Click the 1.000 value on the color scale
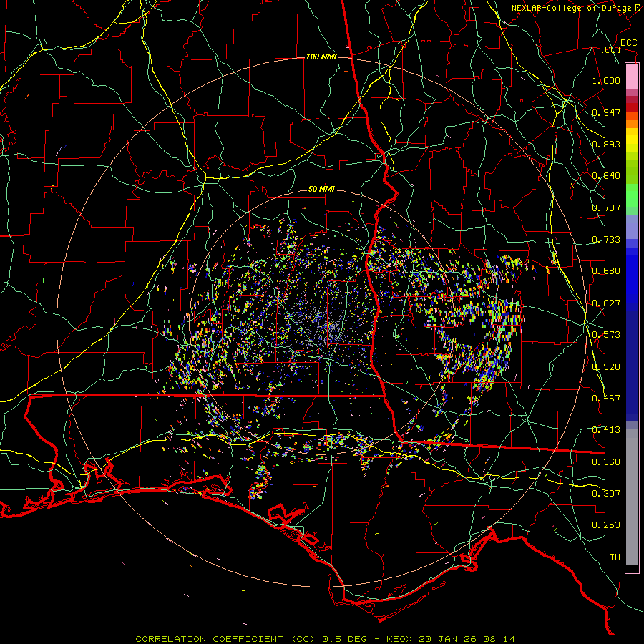Viewport: 644px width, 644px height. coord(606,80)
